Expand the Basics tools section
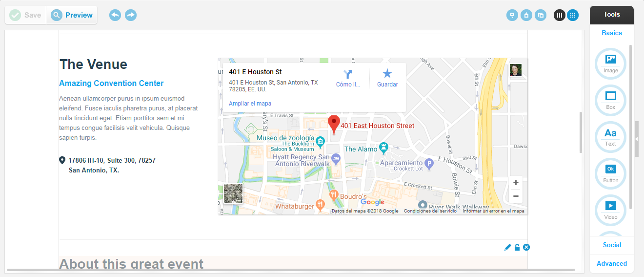This screenshot has height=277, width=644. [612, 33]
